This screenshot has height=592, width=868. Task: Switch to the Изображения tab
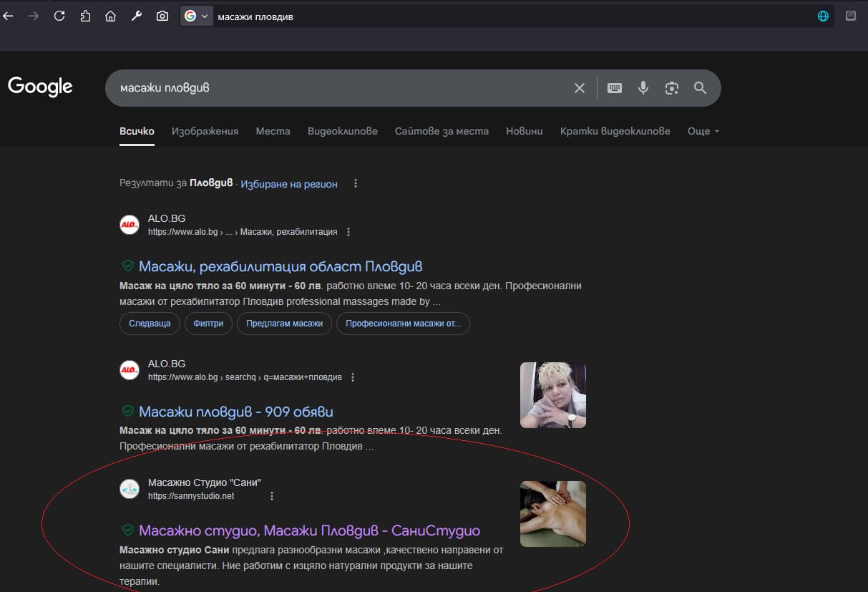(x=205, y=131)
